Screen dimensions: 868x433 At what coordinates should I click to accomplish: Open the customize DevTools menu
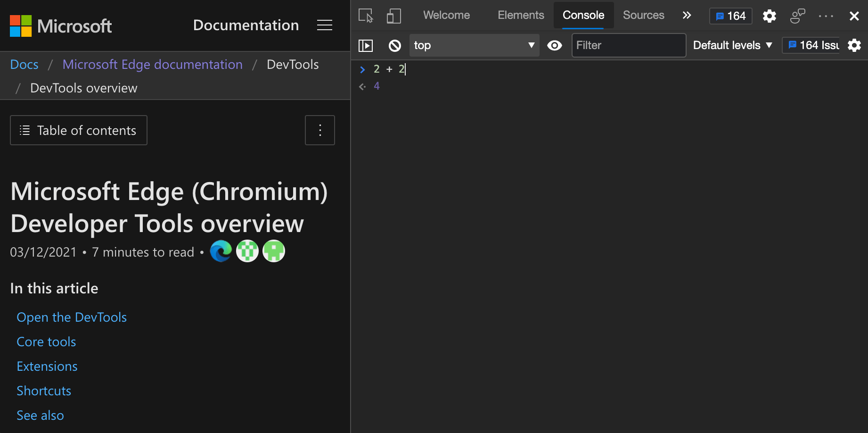click(x=826, y=16)
